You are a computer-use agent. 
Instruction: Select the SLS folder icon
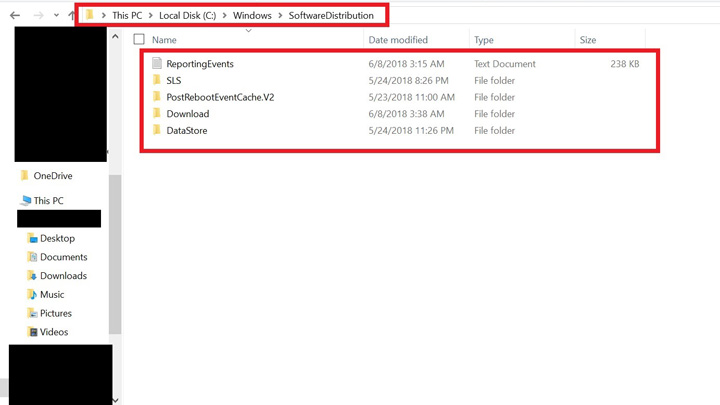click(157, 80)
